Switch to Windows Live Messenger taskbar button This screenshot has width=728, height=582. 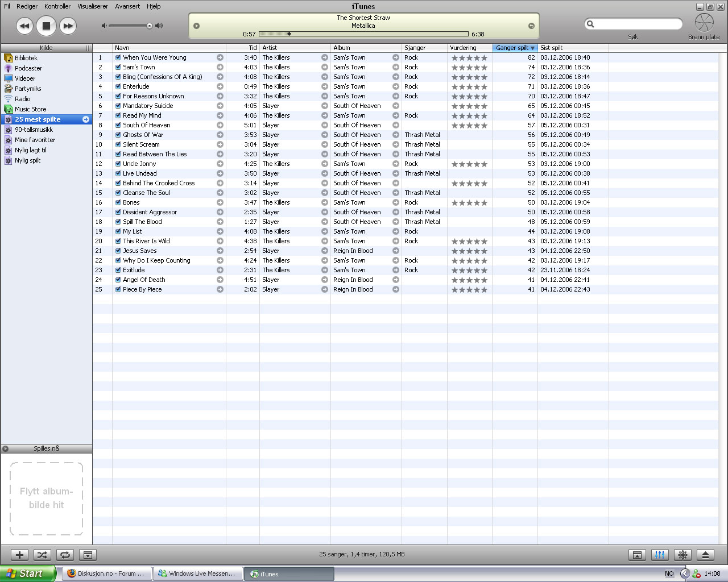click(x=198, y=573)
